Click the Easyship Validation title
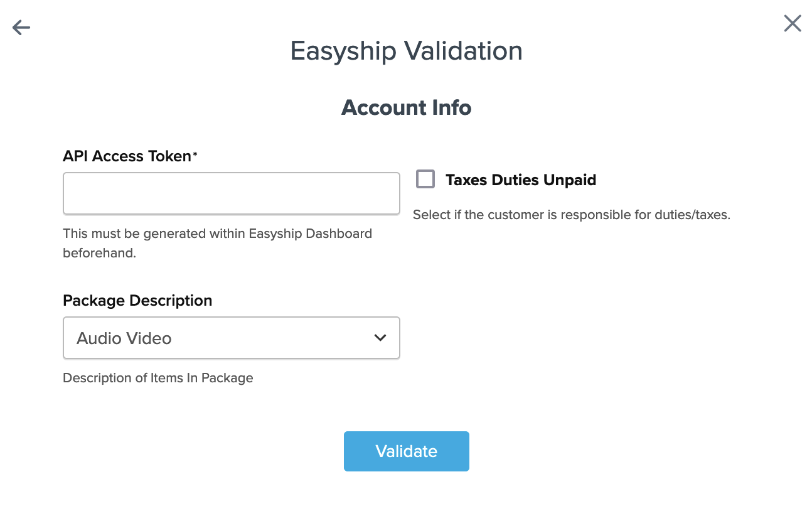The image size is (812, 516). pos(406,51)
